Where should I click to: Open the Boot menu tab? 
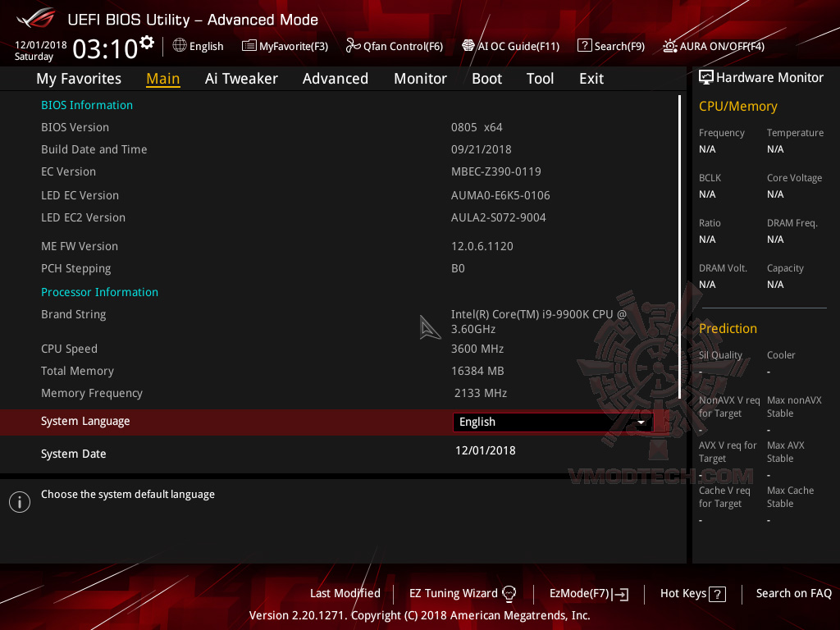[486, 78]
